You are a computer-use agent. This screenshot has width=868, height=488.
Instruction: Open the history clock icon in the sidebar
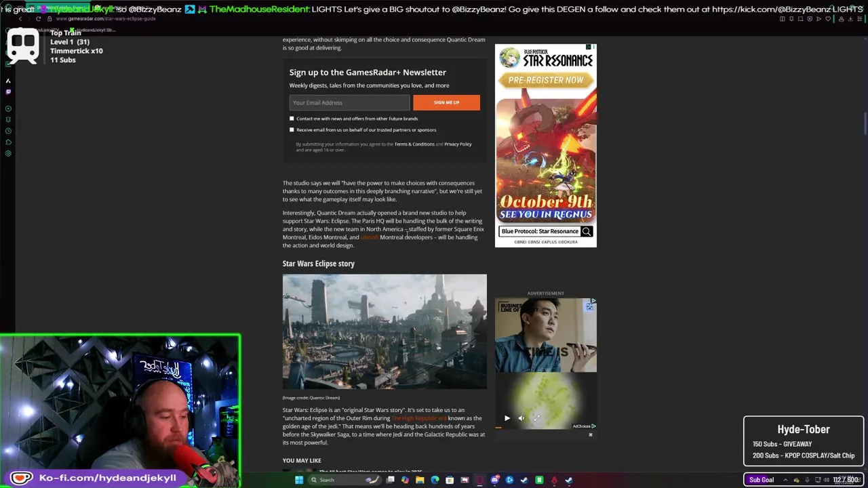click(8, 131)
